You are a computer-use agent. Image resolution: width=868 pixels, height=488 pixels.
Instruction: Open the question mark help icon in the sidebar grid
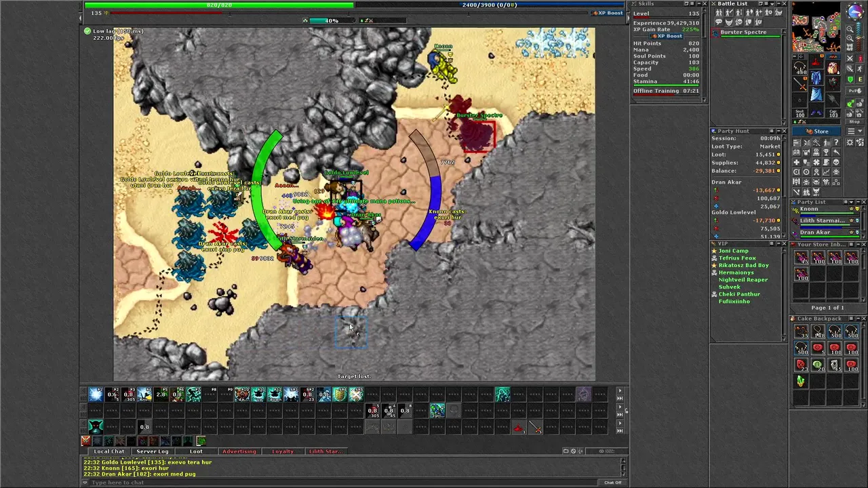click(836, 142)
